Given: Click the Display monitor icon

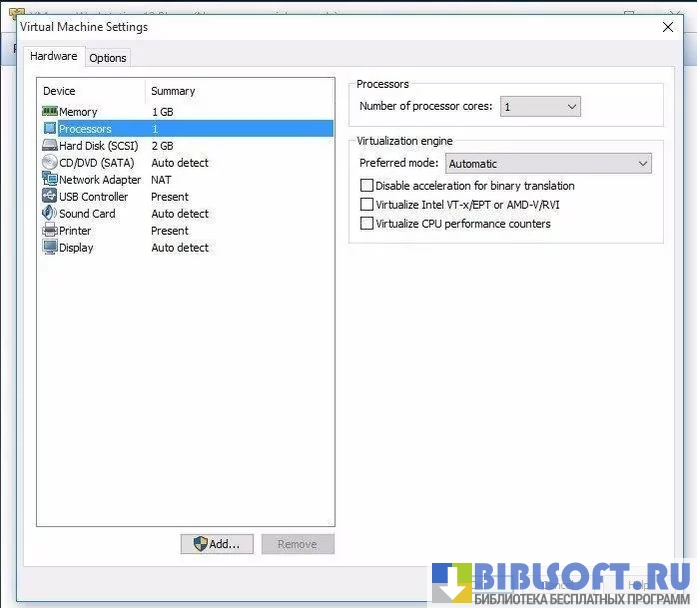Looking at the screenshot, I should [x=50, y=248].
